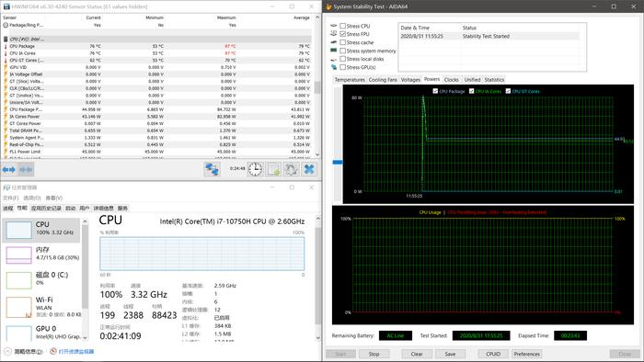
Task: Select the Wi-Fi WLAN performance graph thumbnail
Action: pyautogui.click(x=19, y=307)
